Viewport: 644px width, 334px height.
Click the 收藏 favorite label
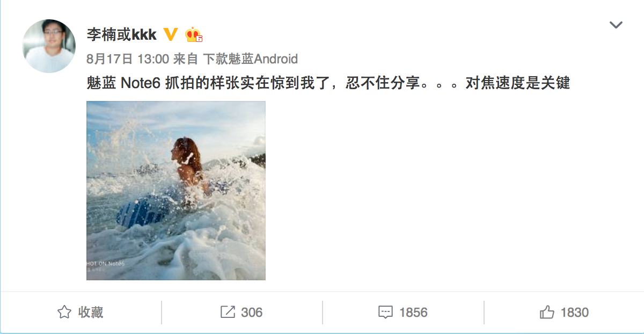tap(90, 312)
